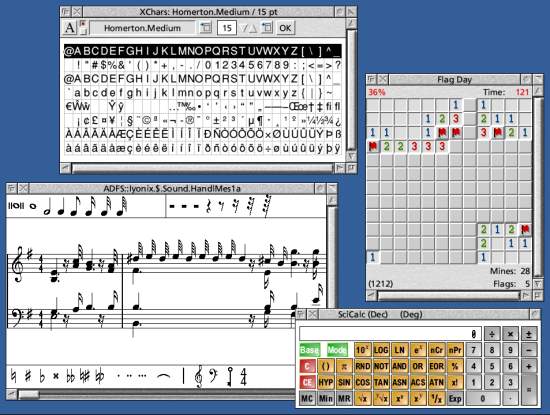The image size is (550, 415).
Task: Click the Maestro horizontal scrollbar thumb
Action: point(29,395)
